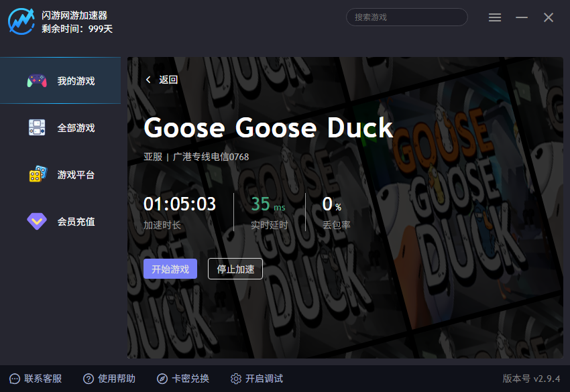Open 全部游戏 via its sidebar icon
This screenshot has width=570, height=392.
tap(37, 128)
